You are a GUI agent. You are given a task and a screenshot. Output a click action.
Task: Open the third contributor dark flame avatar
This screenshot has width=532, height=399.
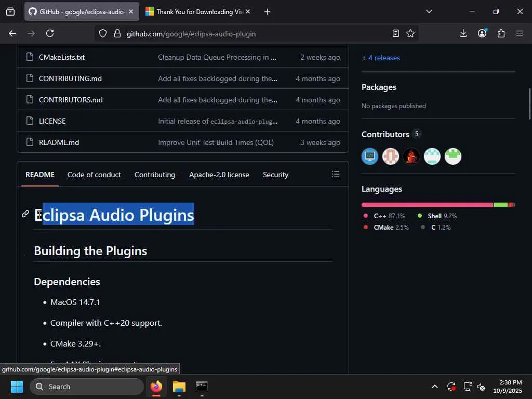411,156
